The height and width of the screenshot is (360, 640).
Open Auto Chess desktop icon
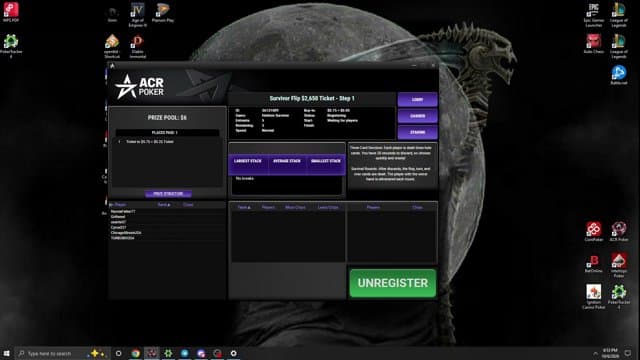pos(594,44)
